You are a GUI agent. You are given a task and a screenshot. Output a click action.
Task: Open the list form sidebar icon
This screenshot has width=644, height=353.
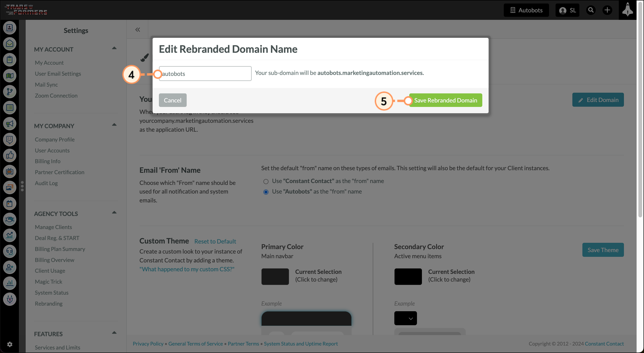pos(10,108)
